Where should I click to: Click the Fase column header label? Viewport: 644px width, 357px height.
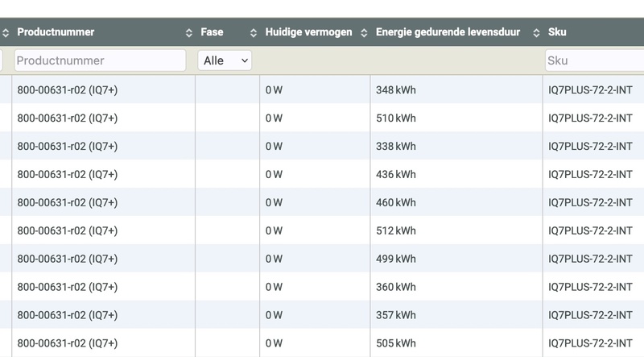(x=212, y=32)
